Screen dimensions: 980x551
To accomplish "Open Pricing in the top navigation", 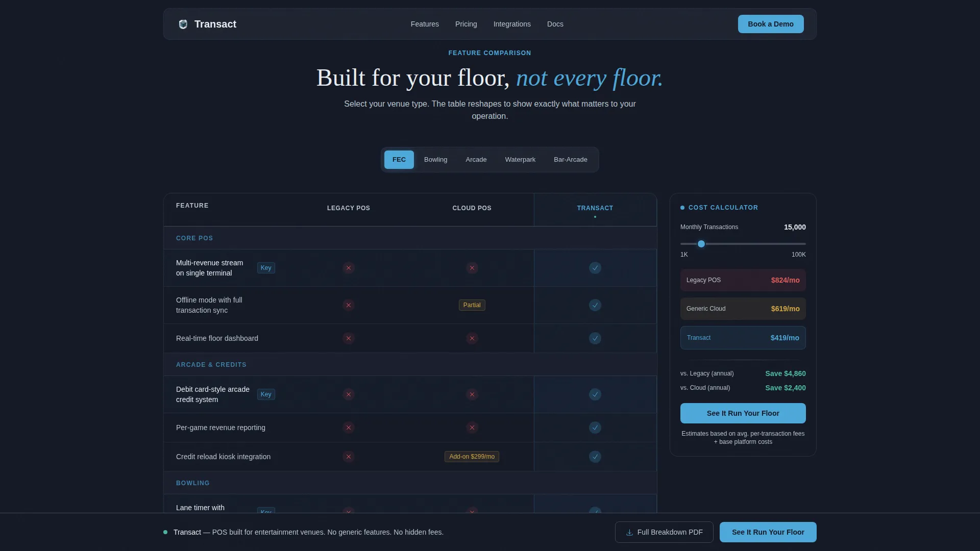I will (466, 24).
